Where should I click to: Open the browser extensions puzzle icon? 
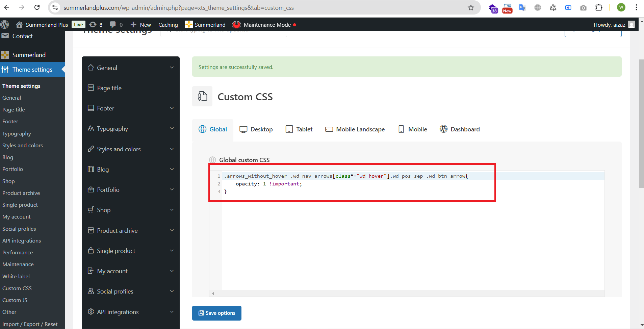[599, 7]
